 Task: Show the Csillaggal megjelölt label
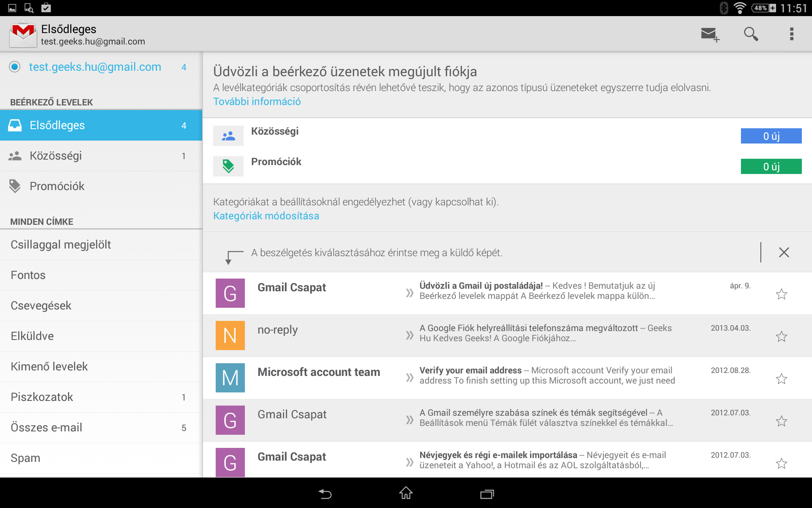coord(101,245)
